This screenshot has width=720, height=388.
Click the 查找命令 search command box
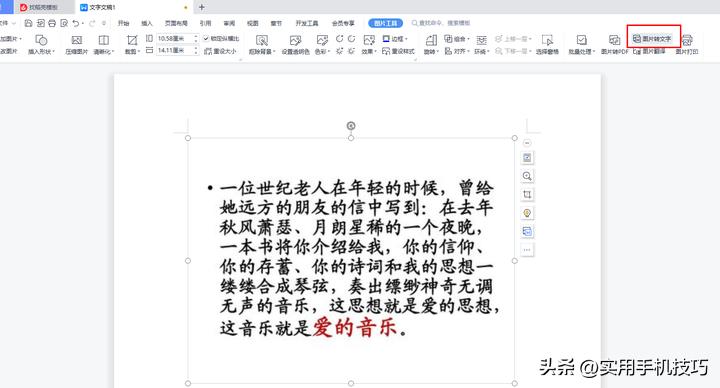click(442, 23)
